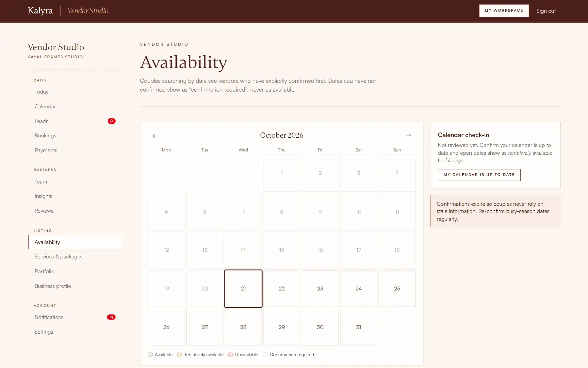588x368 pixels.
Task: Select October 30 on the calendar
Action: coord(320,327)
